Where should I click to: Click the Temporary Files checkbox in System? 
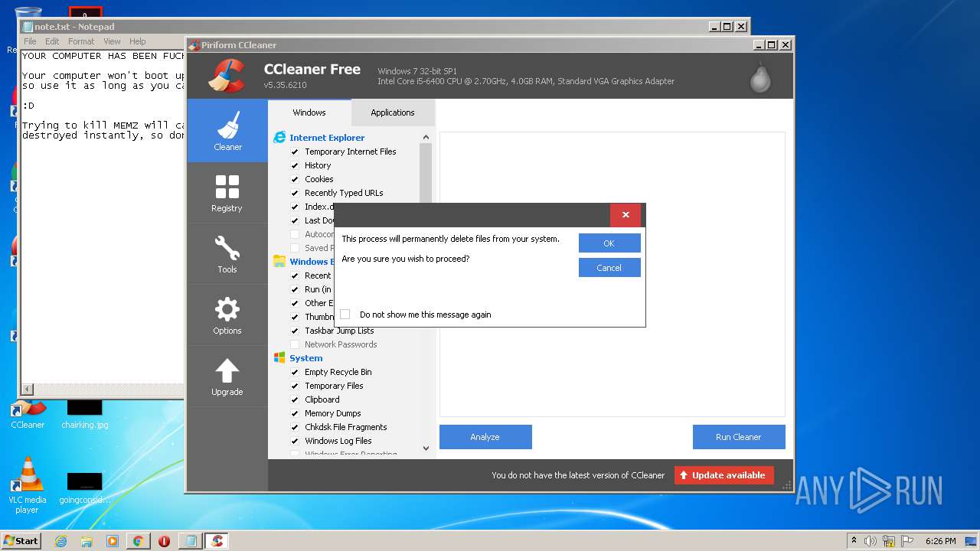coord(295,386)
